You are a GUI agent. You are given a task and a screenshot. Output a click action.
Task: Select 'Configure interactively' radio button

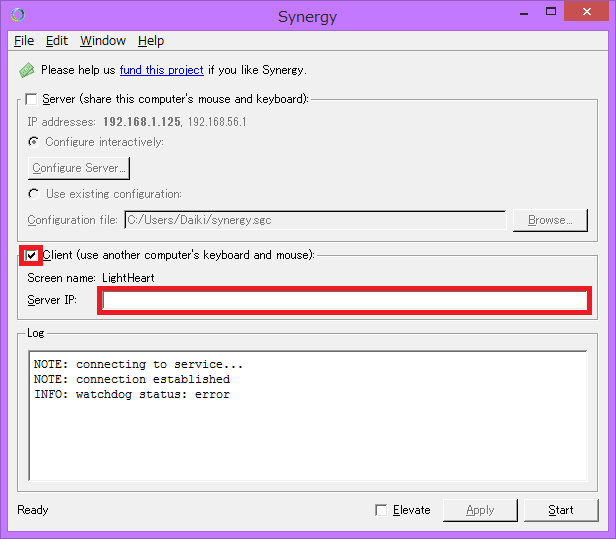tap(34, 142)
